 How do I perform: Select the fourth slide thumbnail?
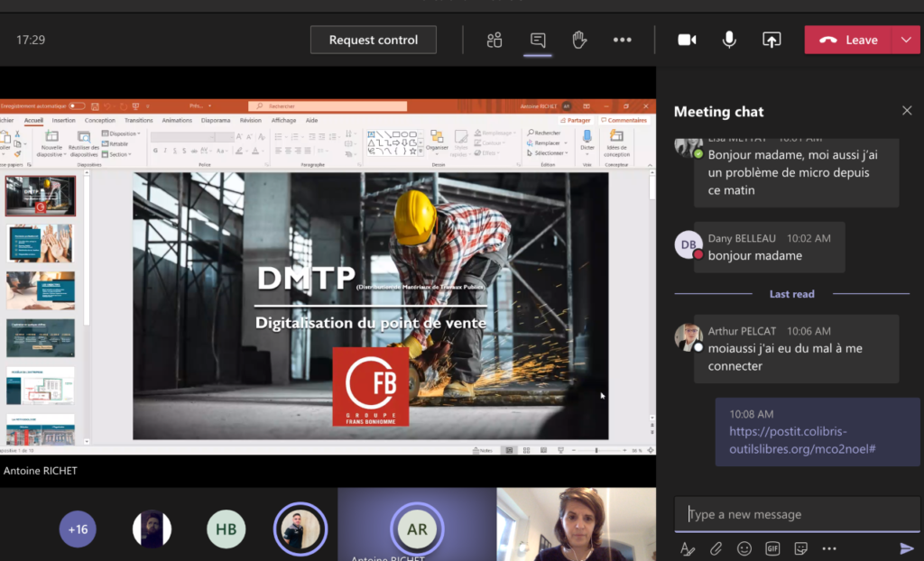coord(41,338)
